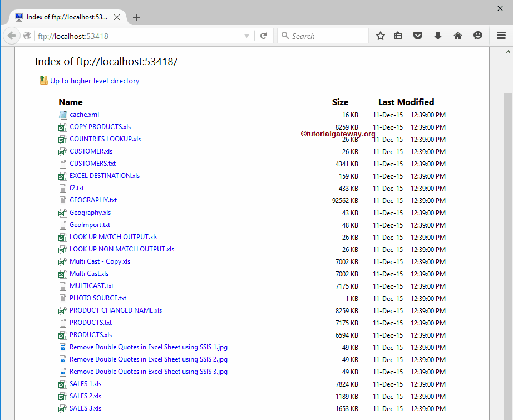513x420 pixels.
Task: Open a new browser tab
Action: (x=136, y=17)
